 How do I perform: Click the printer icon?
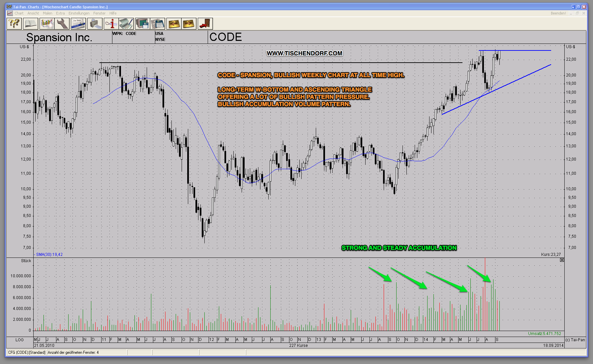pyautogui.click(x=95, y=24)
